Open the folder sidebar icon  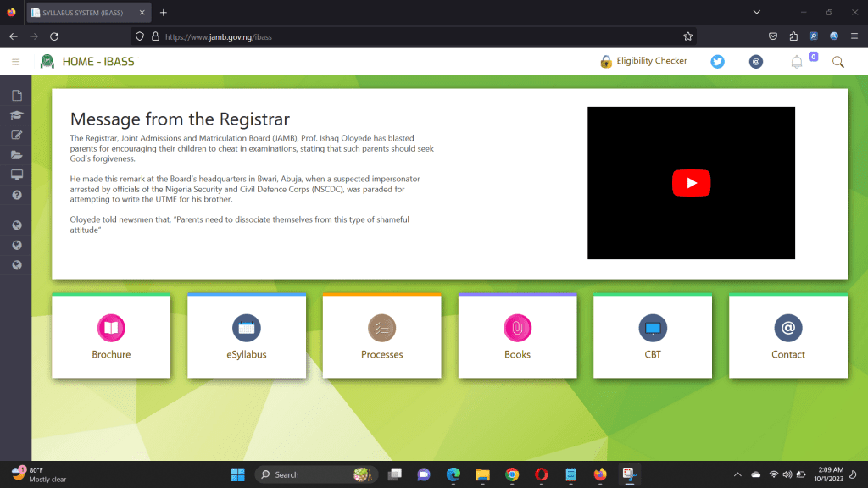coord(17,155)
